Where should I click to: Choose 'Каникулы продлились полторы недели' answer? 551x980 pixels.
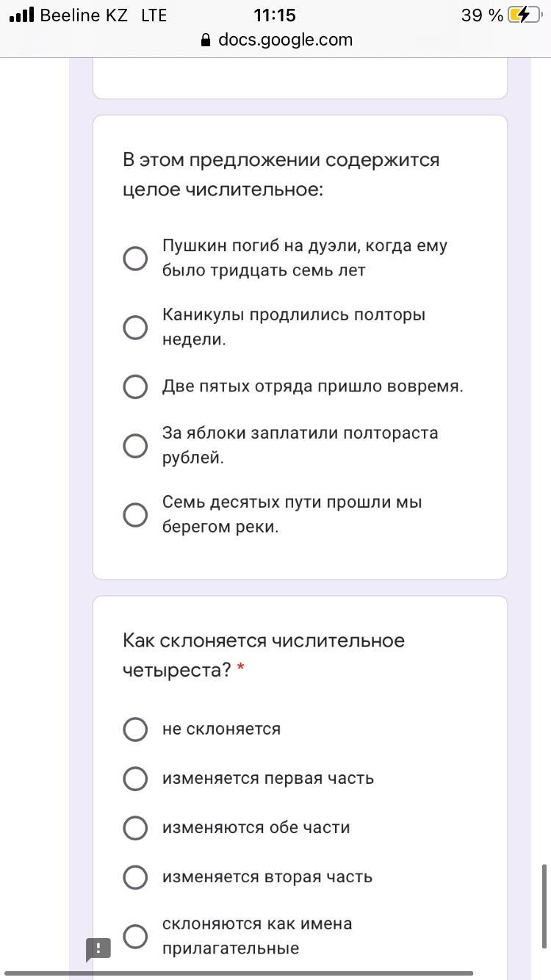135,327
